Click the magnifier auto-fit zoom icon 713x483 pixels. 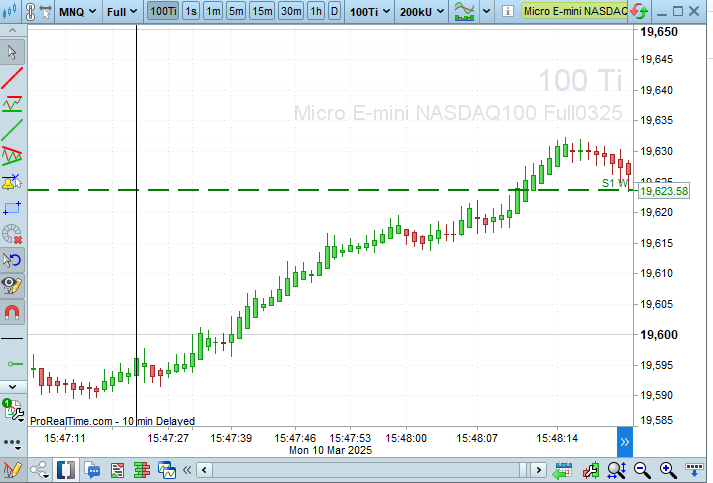pyautogui.click(x=617, y=470)
